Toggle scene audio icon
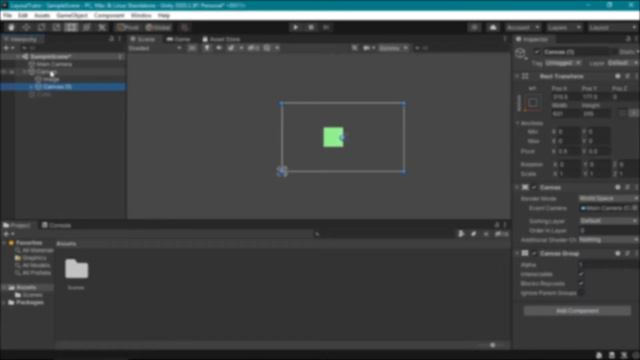 pyautogui.click(x=219, y=48)
